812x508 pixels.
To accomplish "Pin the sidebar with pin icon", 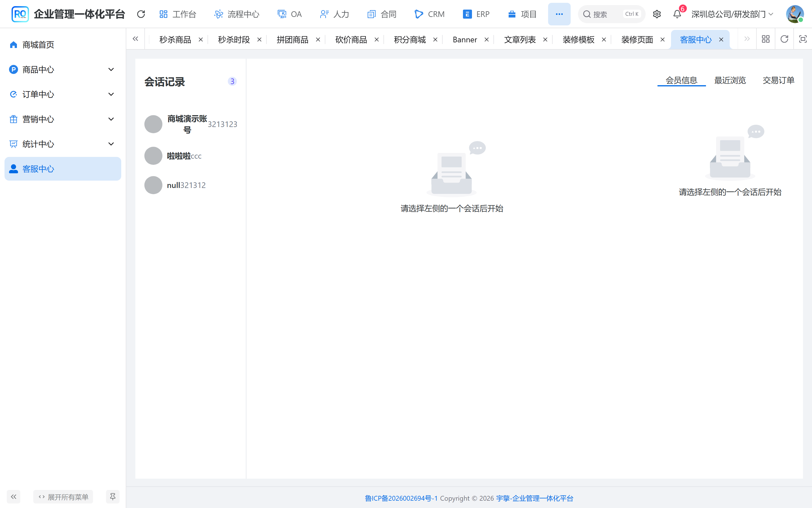I will click(x=113, y=497).
